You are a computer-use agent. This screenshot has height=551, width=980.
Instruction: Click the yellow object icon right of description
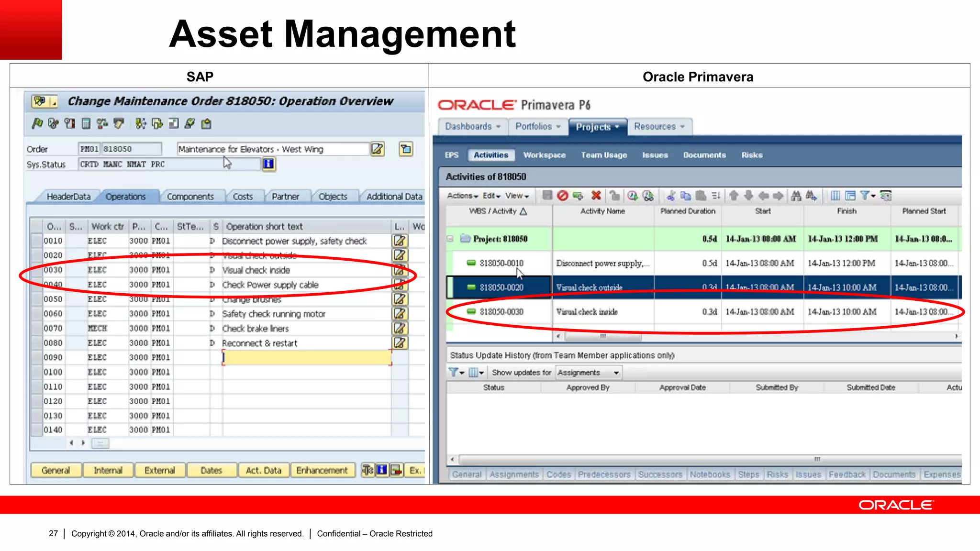[406, 149]
